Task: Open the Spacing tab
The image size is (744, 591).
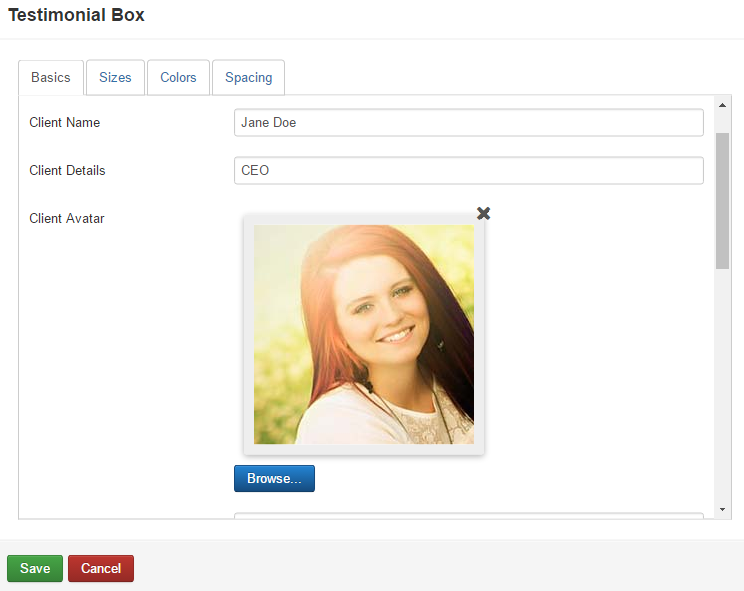Action: click(x=249, y=77)
